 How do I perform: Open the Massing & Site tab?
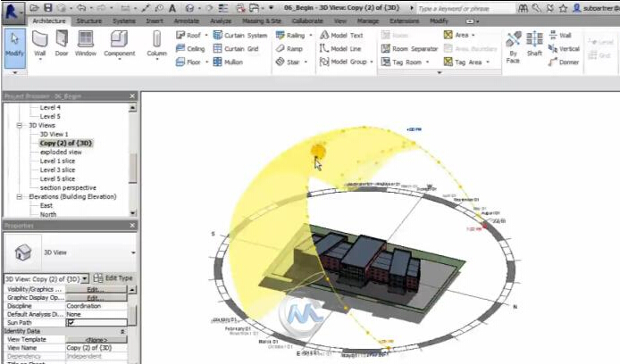pyautogui.click(x=263, y=20)
